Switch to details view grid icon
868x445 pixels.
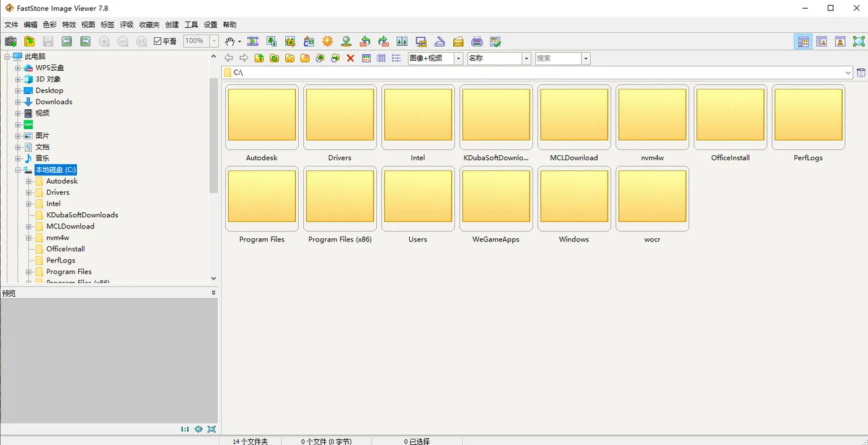(381, 58)
